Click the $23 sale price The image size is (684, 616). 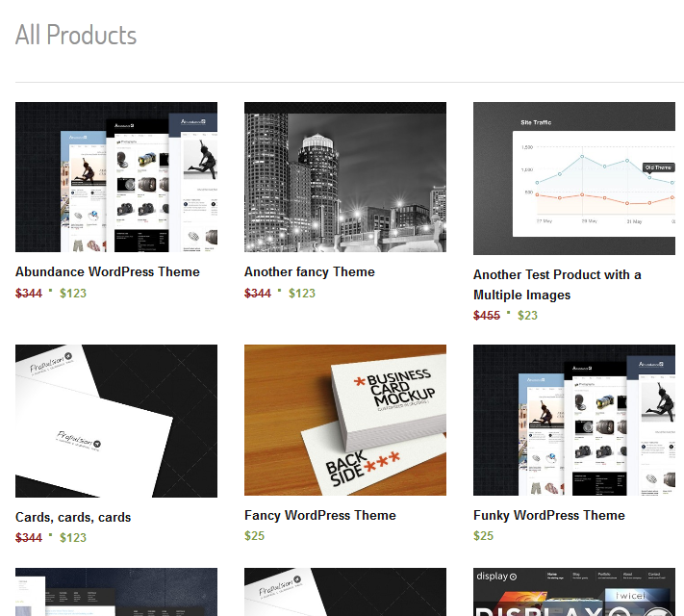(527, 315)
